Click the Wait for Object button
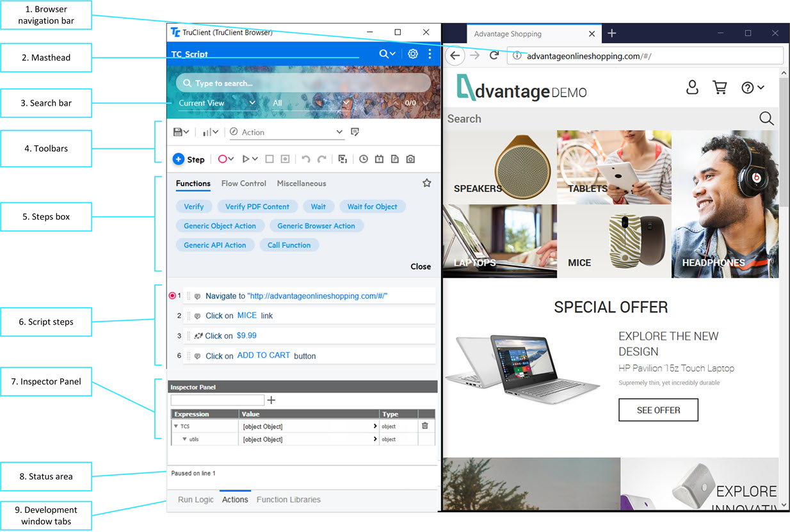 [x=372, y=207]
